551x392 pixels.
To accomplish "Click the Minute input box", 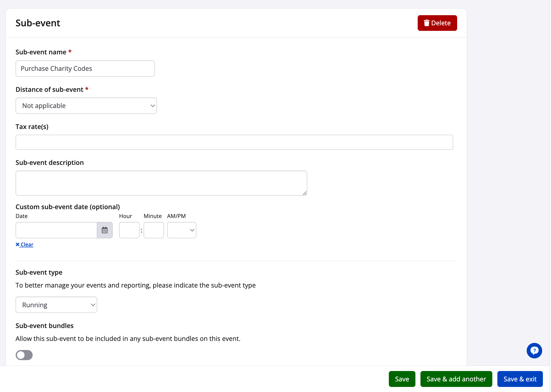I will click(154, 230).
